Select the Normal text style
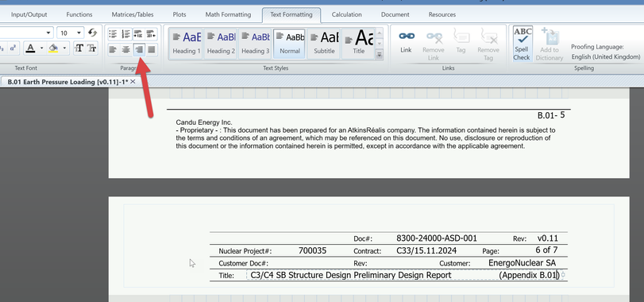Viewport: 644px width, 302px height. [x=290, y=44]
